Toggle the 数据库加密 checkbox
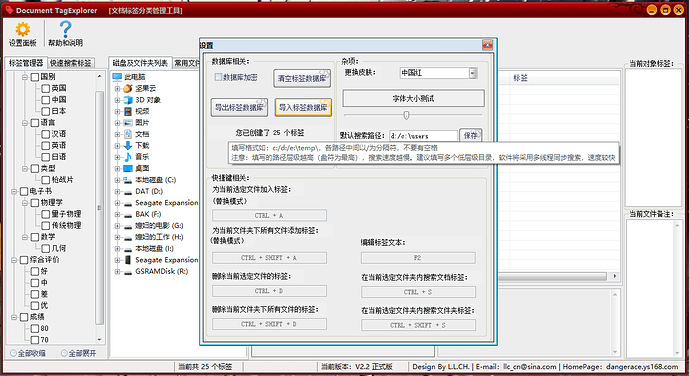 pyautogui.click(x=218, y=77)
